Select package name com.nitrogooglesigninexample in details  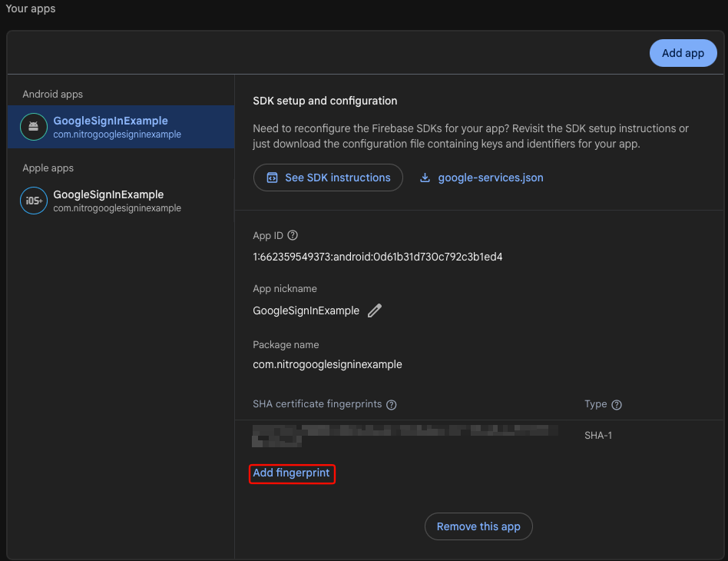pyautogui.click(x=327, y=364)
